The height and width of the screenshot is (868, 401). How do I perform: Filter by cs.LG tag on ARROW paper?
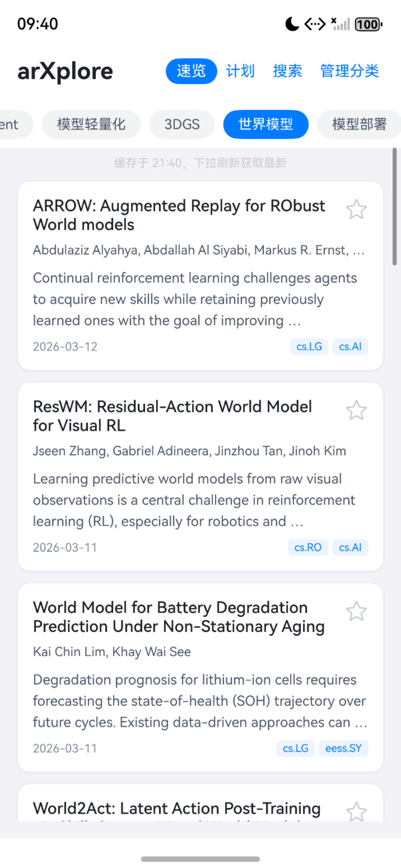(x=309, y=346)
